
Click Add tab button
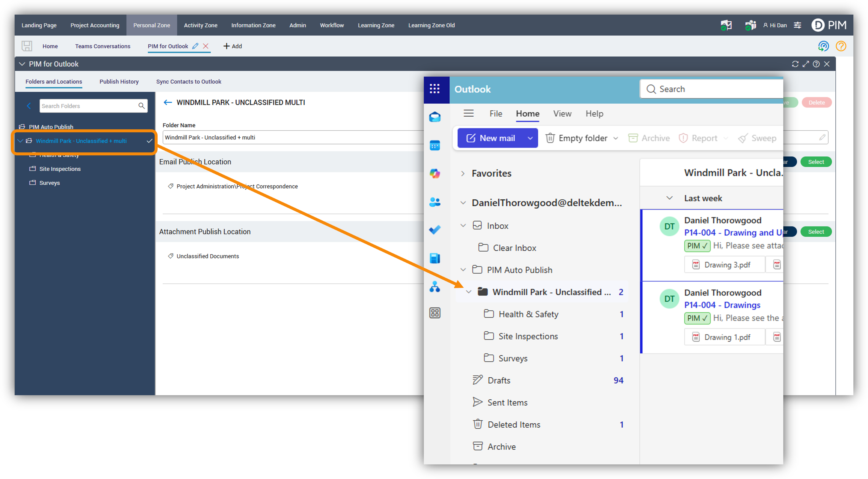pos(233,46)
